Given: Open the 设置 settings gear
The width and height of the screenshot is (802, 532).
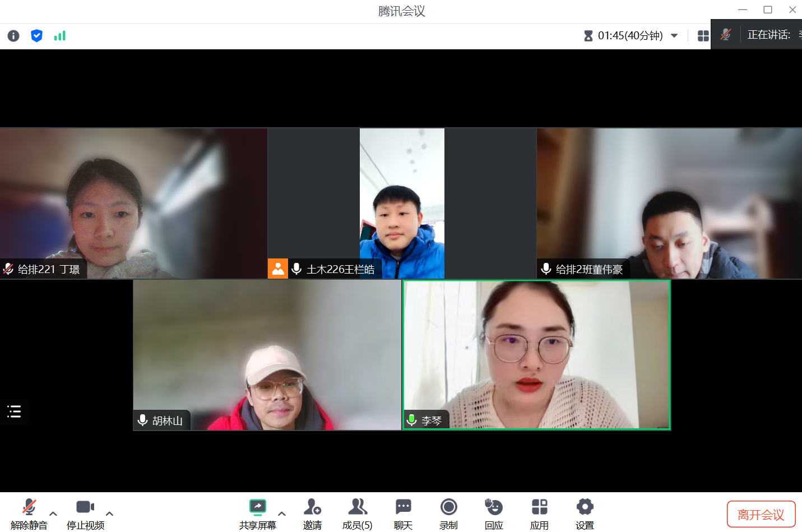Looking at the screenshot, I should click(x=585, y=514).
